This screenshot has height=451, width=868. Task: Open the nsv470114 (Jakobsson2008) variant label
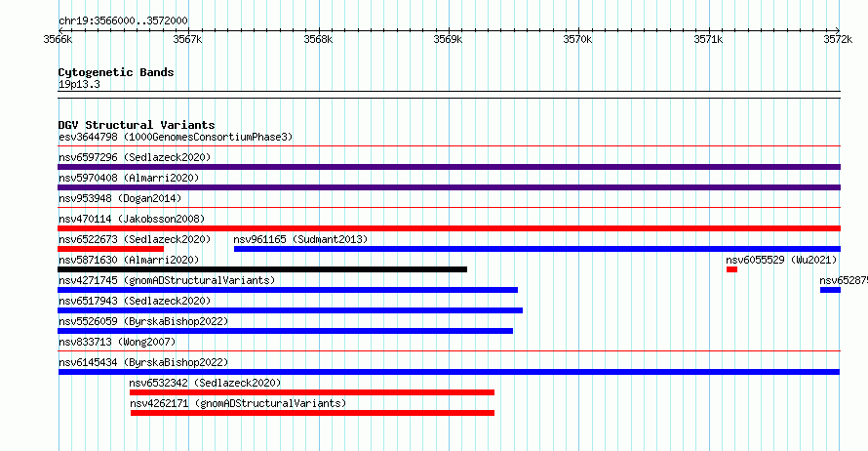click(x=132, y=219)
